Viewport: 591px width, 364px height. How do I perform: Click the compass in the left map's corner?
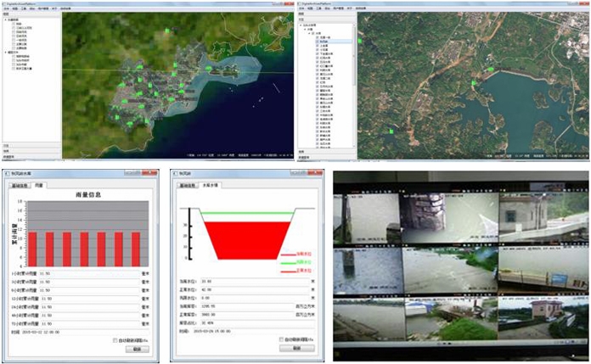click(279, 23)
